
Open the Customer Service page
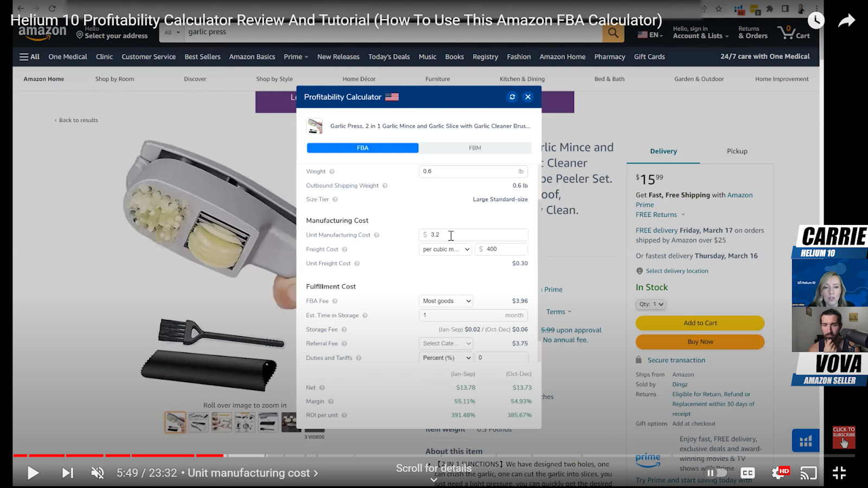(149, 57)
